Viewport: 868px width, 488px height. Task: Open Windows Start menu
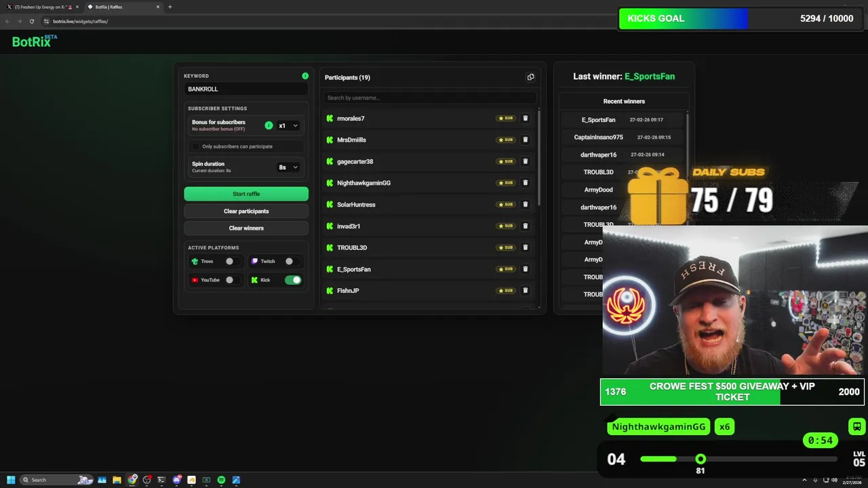point(11,480)
